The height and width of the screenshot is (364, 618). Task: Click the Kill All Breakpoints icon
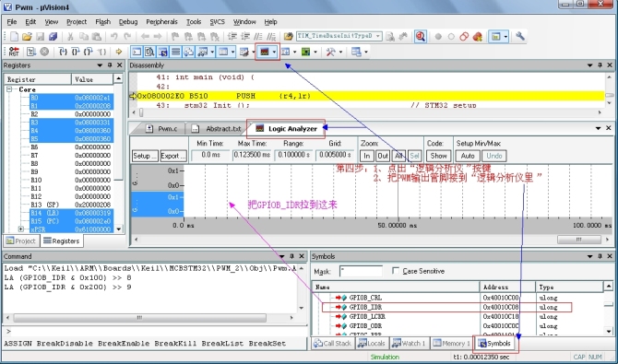point(478,37)
